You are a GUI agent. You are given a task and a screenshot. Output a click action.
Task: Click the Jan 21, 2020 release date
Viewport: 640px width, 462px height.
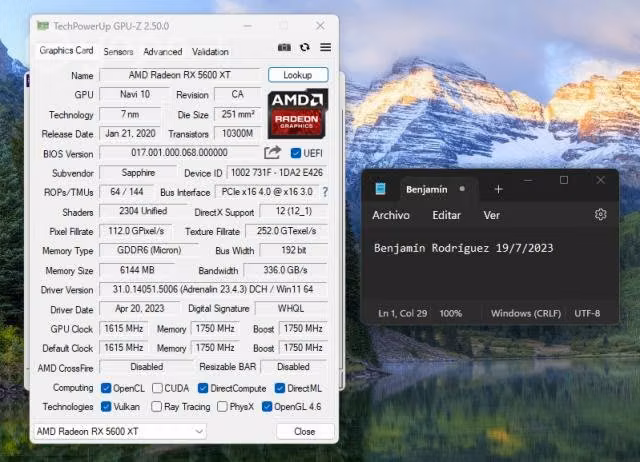[x=130, y=133]
